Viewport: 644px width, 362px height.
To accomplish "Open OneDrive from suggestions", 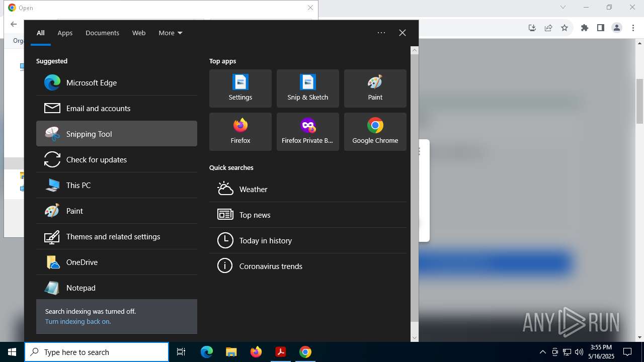I will point(117,262).
